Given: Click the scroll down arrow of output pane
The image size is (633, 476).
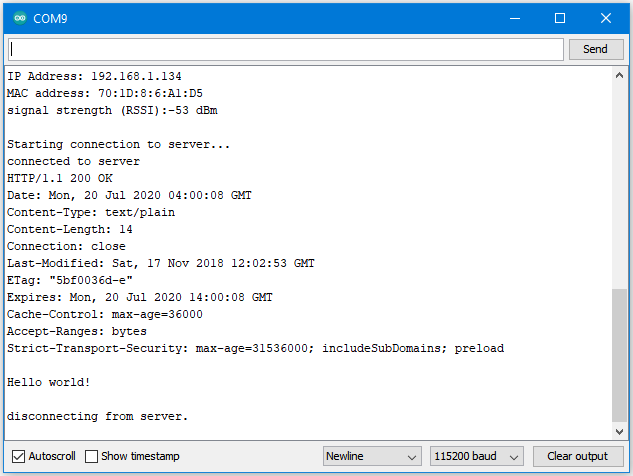Looking at the screenshot, I should (x=619, y=432).
